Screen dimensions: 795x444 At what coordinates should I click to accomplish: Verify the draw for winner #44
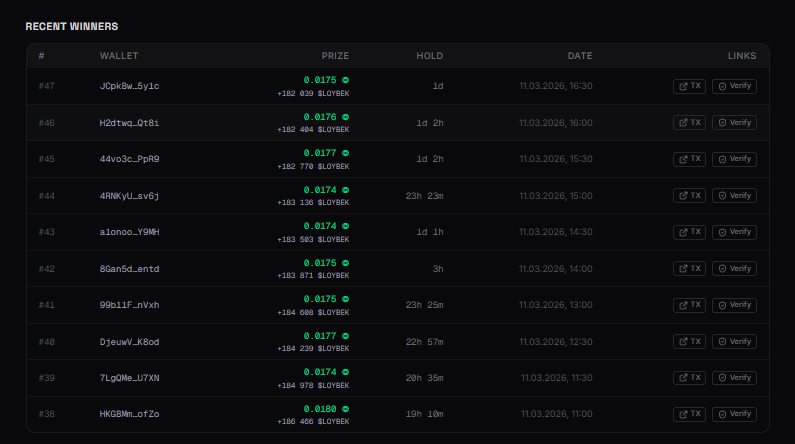click(x=734, y=196)
